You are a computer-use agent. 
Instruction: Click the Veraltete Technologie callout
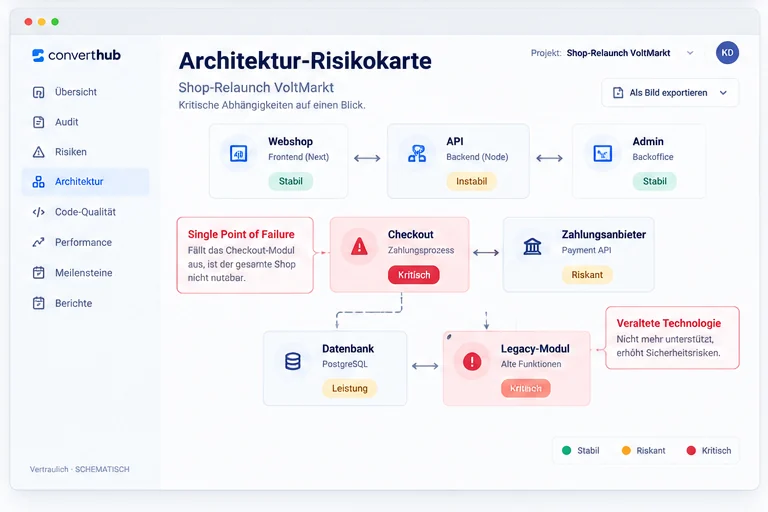click(x=672, y=338)
